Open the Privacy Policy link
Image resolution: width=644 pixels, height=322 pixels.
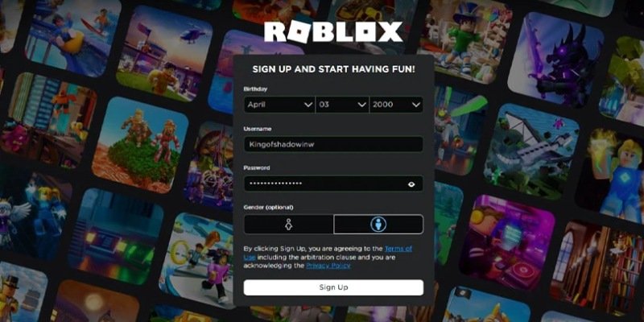(328, 266)
